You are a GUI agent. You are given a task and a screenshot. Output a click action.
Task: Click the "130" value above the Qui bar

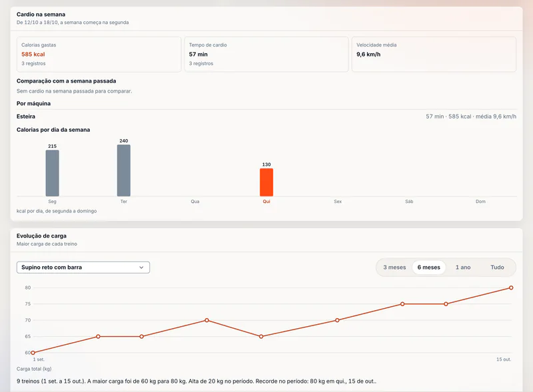tap(266, 164)
